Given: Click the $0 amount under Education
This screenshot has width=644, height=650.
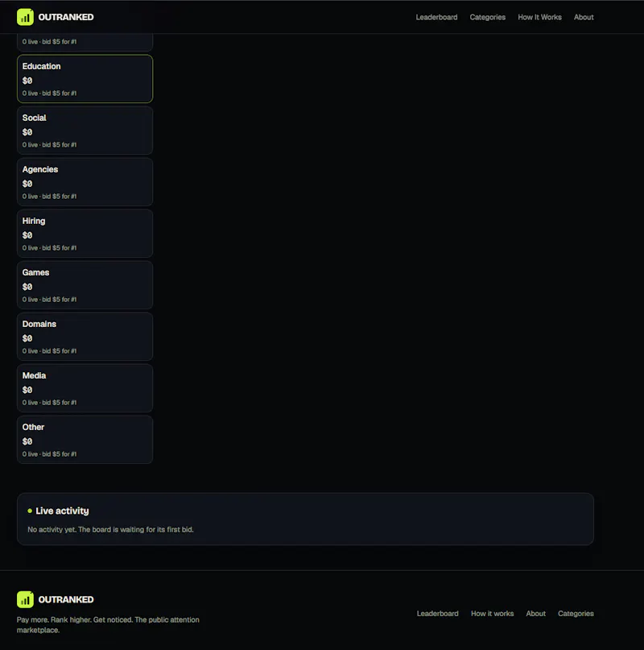Looking at the screenshot, I should 27,81.
